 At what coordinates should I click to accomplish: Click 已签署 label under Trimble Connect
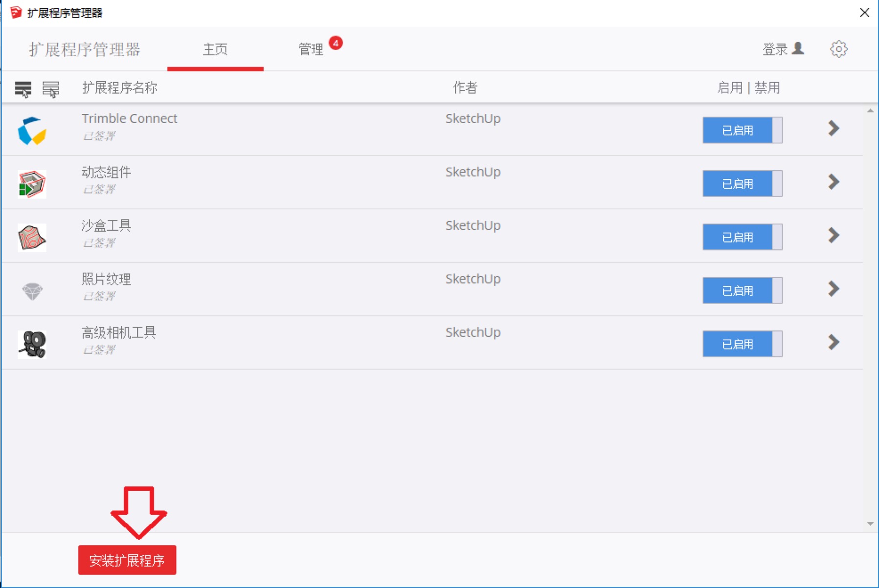(x=99, y=136)
